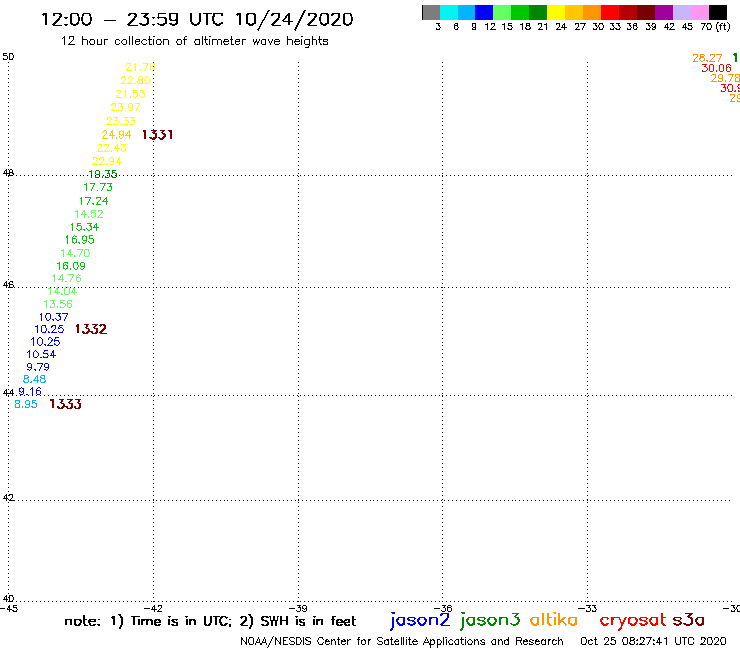Click the wave height value 22.80

135,80
